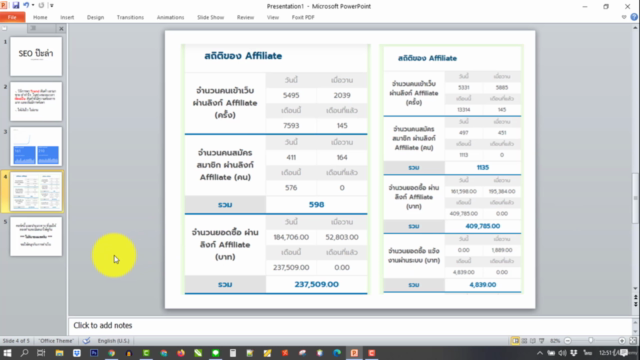
Task: Open Microsoft Edge from taskbar
Action: (x=337, y=353)
